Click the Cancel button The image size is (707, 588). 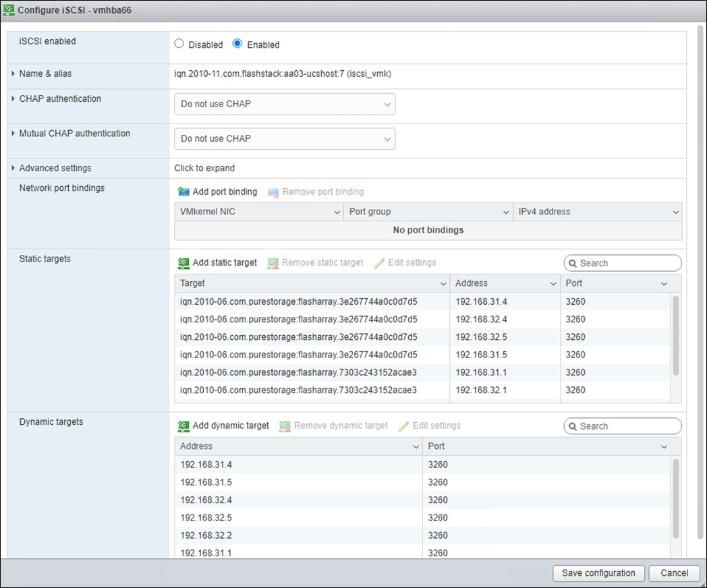coord(673,572)
